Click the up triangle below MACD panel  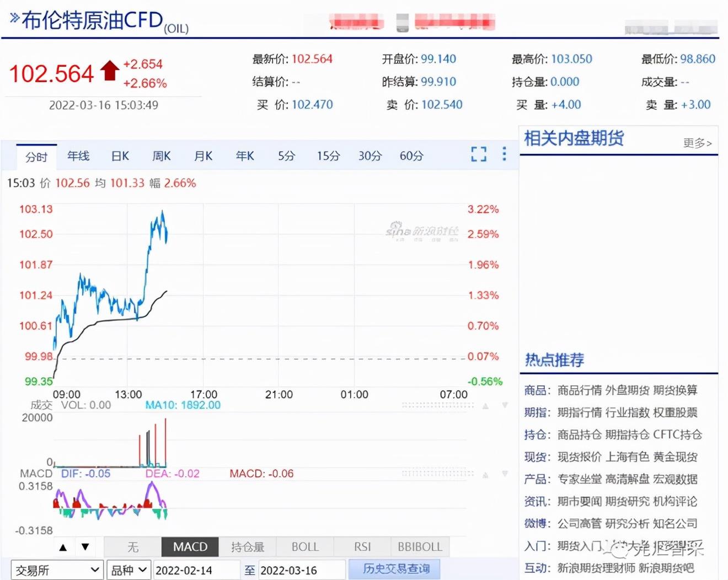point(63,547)
